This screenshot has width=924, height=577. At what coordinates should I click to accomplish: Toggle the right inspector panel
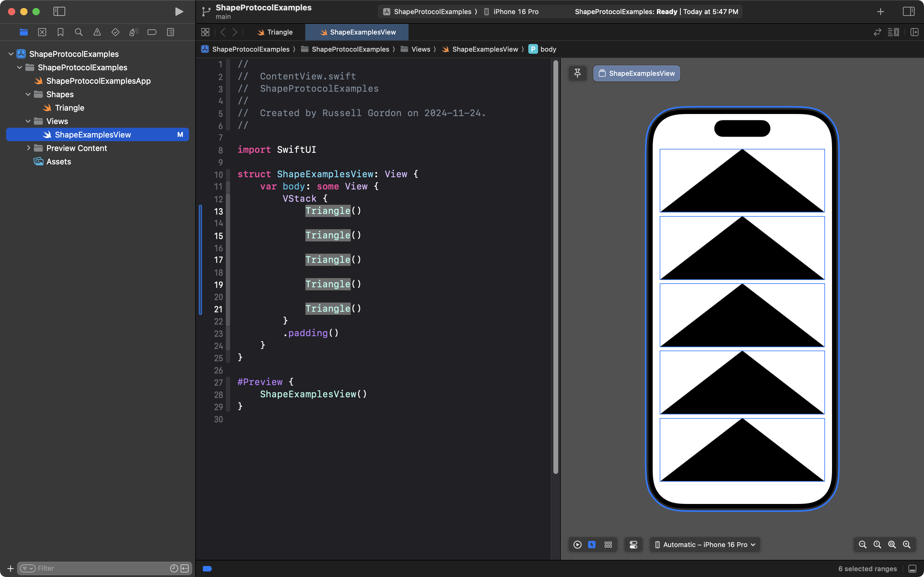pos(908,12)
